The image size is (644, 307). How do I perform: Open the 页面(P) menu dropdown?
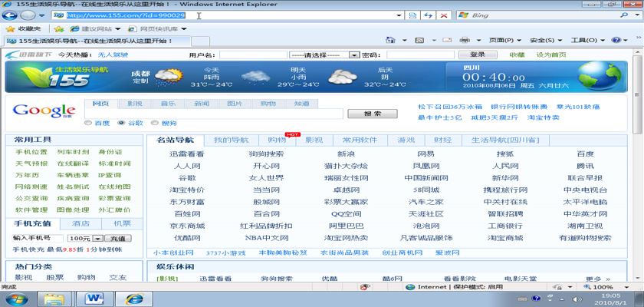pyautogui.click(x=504, y=40)
